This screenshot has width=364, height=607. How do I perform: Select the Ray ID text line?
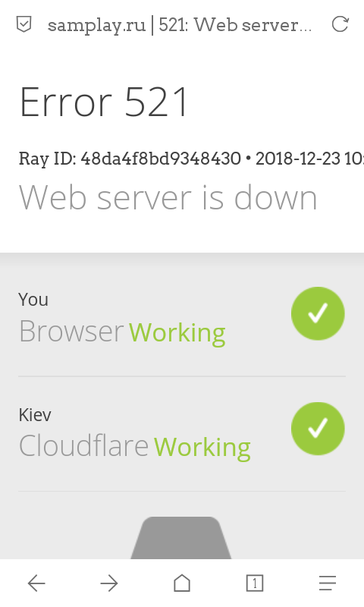(191, 159)
